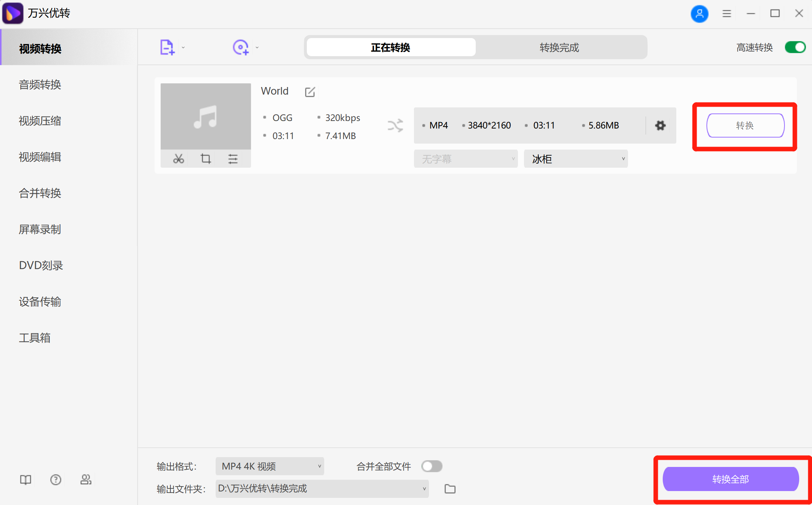This screenshot has height=505, width=812.
Task: Rename the file using the edit pencil icon
Action: [x=309, y=92]
